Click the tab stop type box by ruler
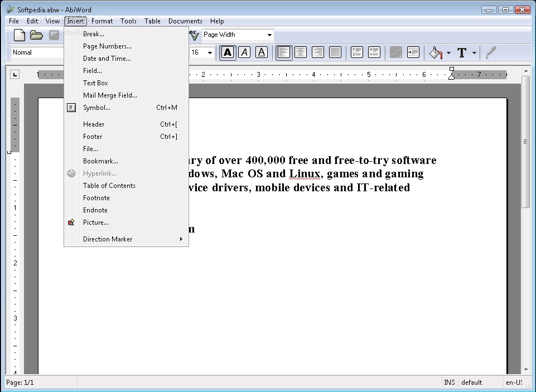 (x=15, y=74)
